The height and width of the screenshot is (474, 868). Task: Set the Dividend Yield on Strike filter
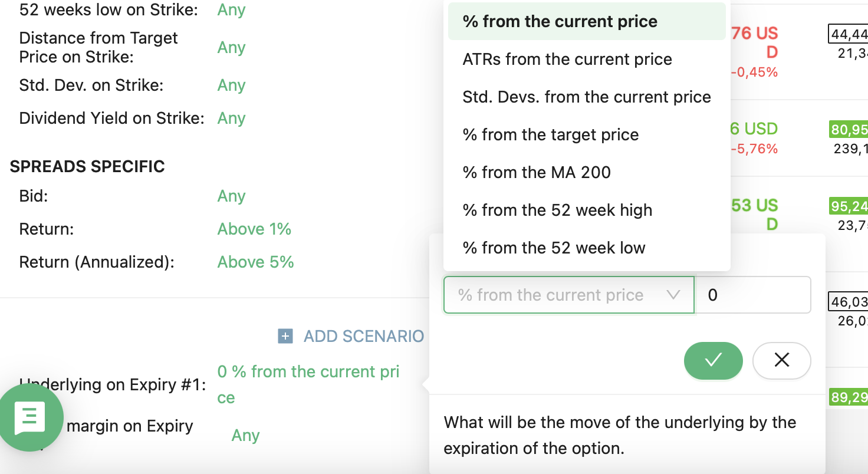(x=231, y=119)
